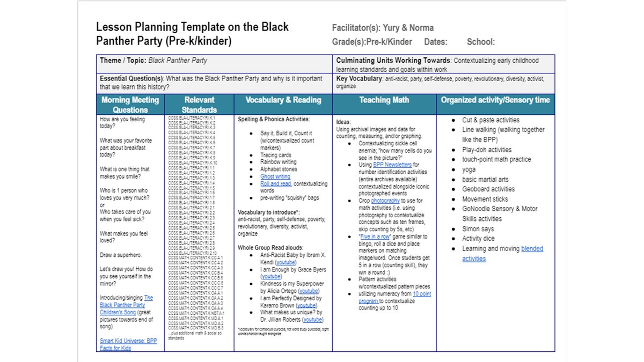Click the Dates: label

click(x=435, y=42)
